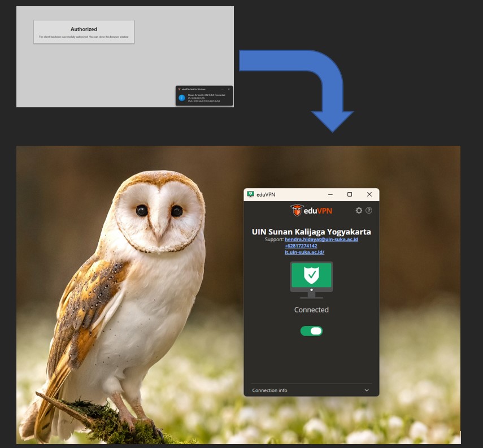The height and width of the screenshot is (448, 483).
Task: Click the eduVPN logo in window header
Action: click(x=311, y=211)
